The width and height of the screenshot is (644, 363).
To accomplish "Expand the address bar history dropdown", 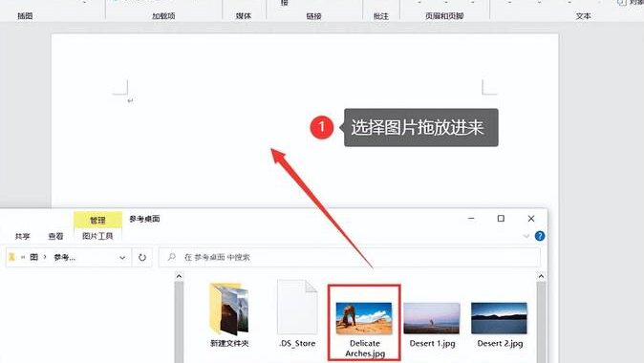I will point(122,258).
